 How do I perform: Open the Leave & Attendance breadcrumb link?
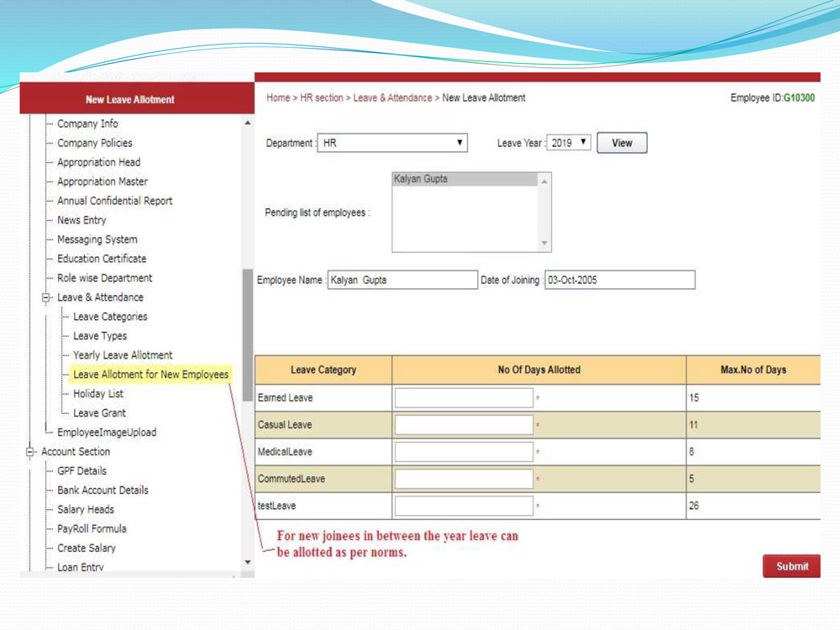click(x=391, y=97)
